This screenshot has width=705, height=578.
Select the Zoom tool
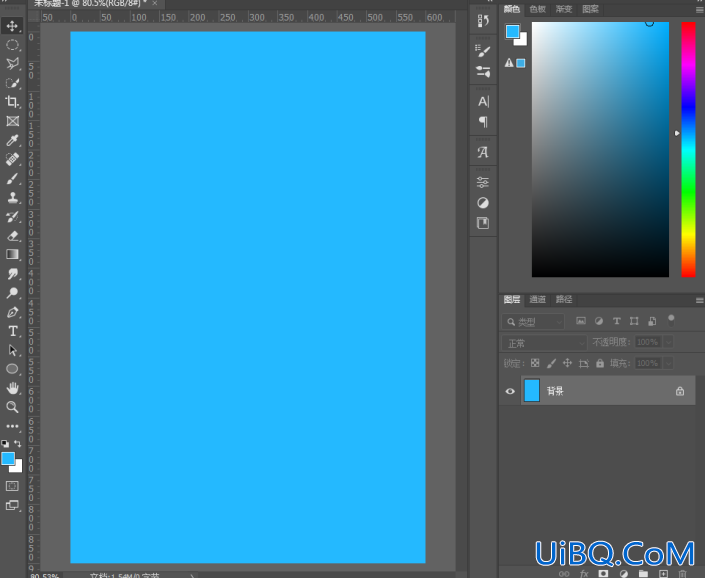click(x=12, y=407)
